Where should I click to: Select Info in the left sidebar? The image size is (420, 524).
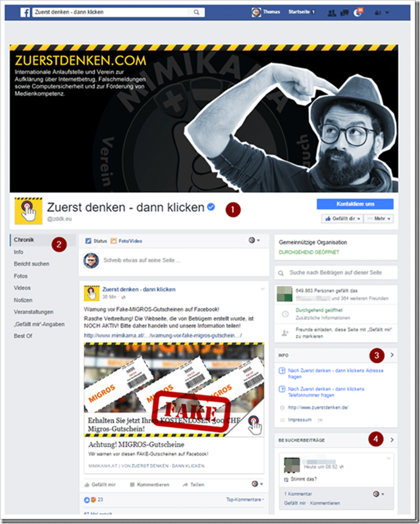(18, 252)
